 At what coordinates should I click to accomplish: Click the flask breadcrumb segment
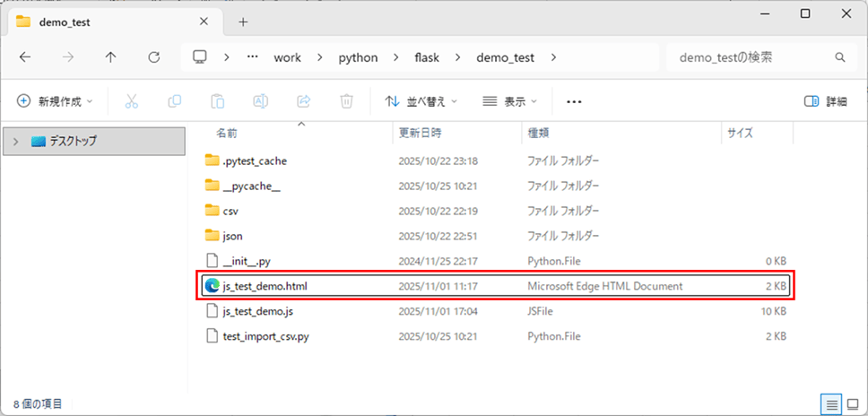tap(427, 57)
